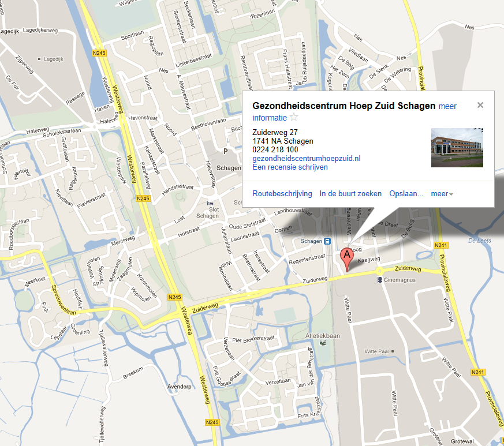The image size is (504, 446).
Task: Select In de buurt zoeken
Action: pos(350,194)
